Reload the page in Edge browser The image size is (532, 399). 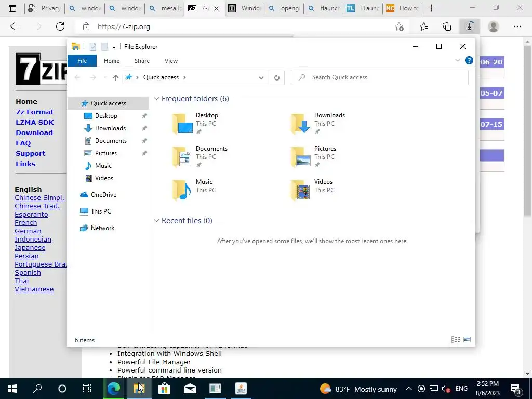tap(60, 26)
